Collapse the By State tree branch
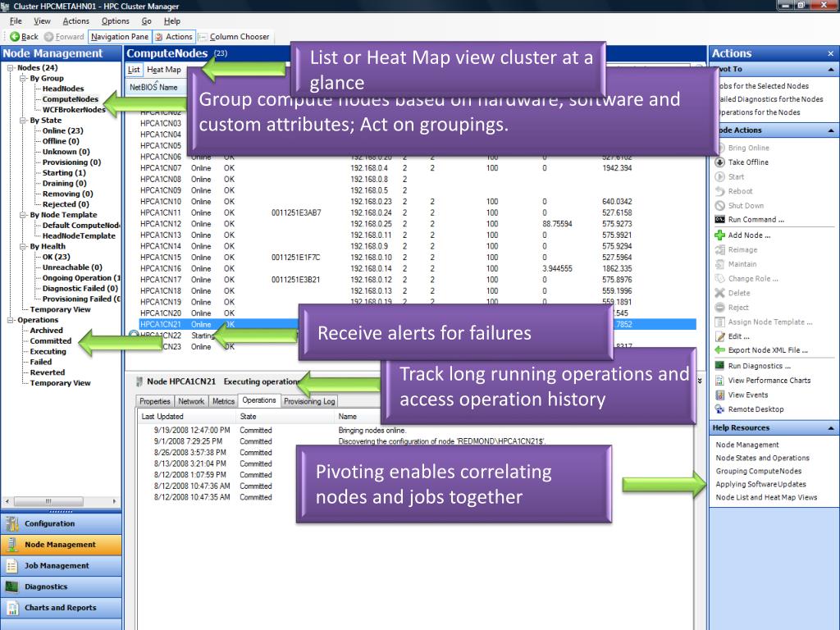 23,121
